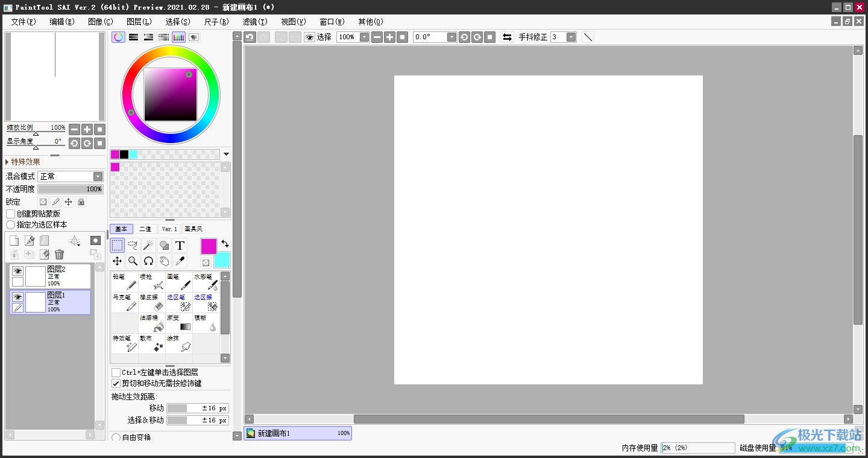The image size is (868, 458).
Task: Open 窗口 menu
Action: pyautogui.click(x=332, y=22)
